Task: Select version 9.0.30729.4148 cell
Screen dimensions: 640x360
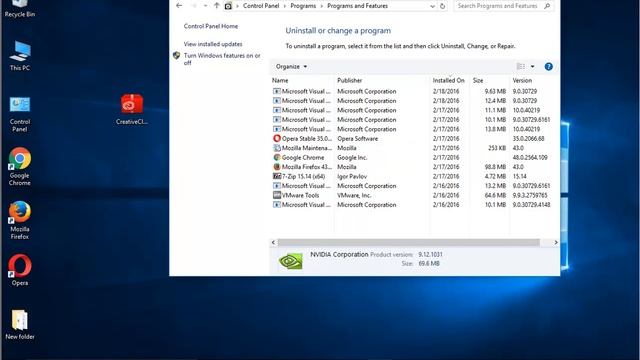Action: pos(531,204)
